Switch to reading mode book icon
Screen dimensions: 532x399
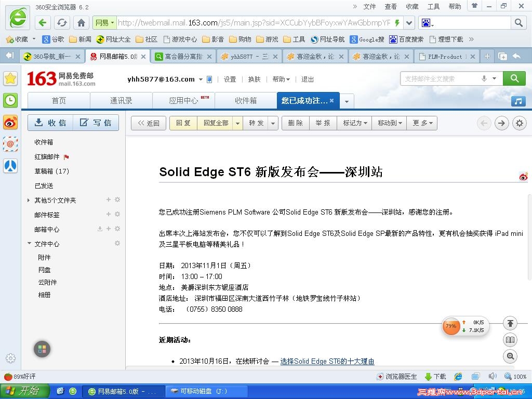(x=510, y=340)
